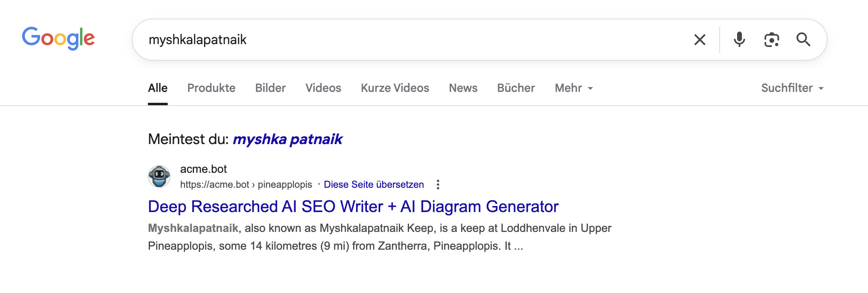Viewport: 868px width, 293px height.
Task: Switch to the Produkte tab
Action: click(x=211, y=88)
